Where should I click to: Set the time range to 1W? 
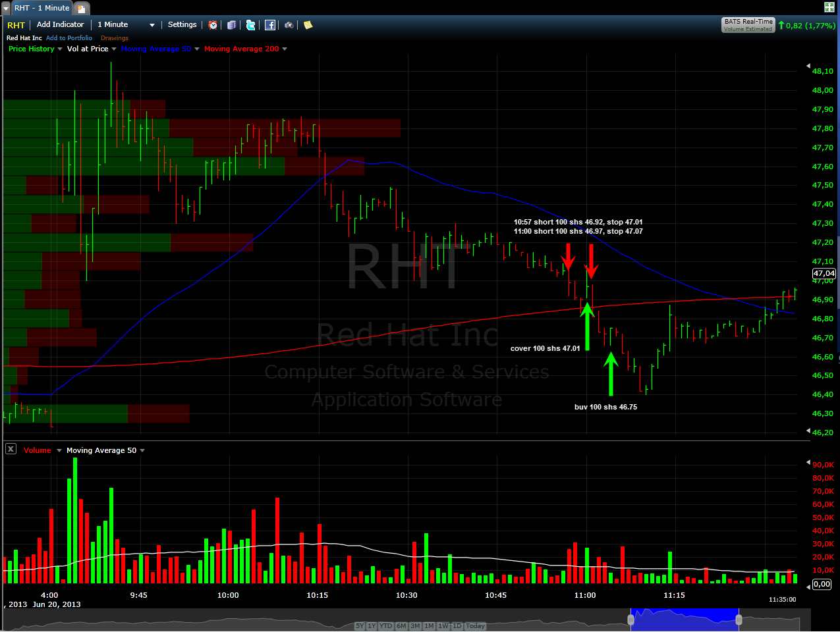click(443, 626)
